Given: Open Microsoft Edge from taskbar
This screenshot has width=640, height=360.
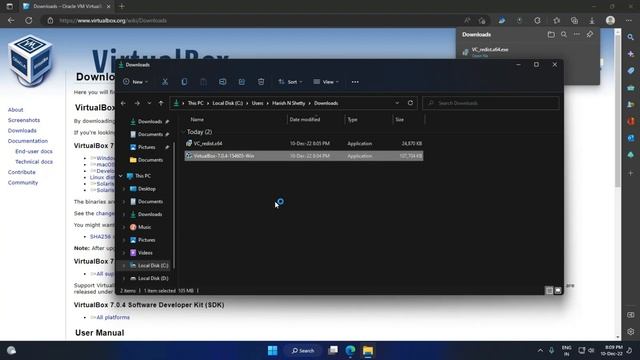Looking at the screenshot, I should click(x=350, y=350).
